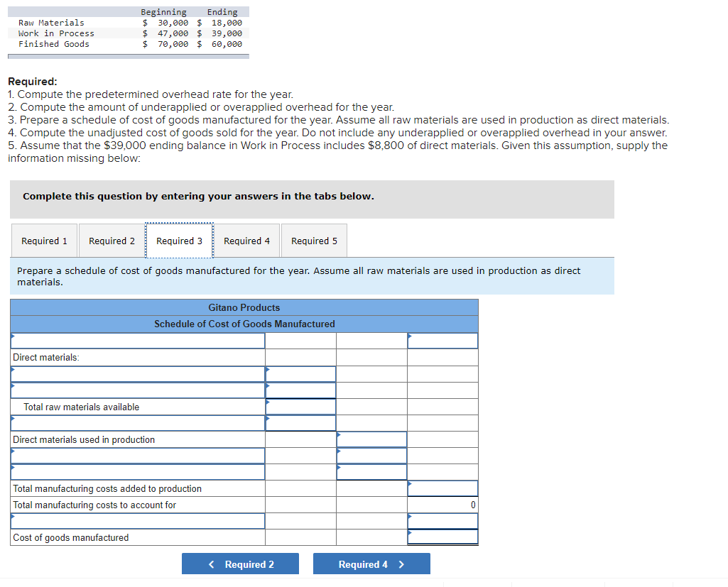This screenshot has height=587, width=728.
Task: Click the Ending column header
Action: pos(222,12)
